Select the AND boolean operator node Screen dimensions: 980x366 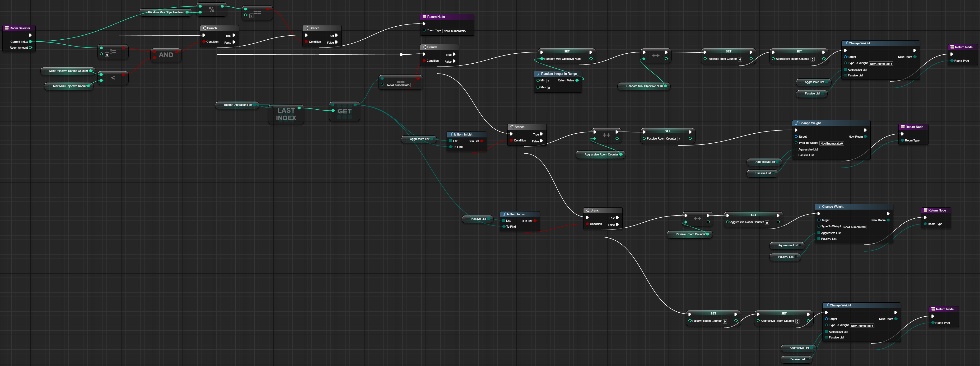[166, 55]
